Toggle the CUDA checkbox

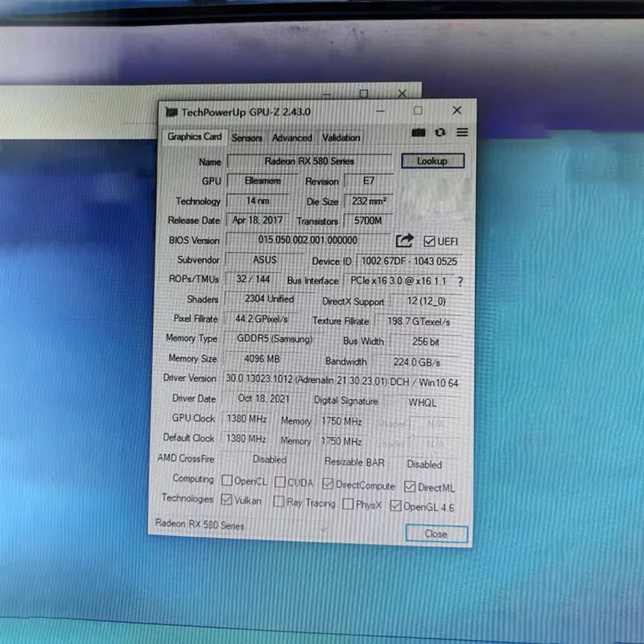pyautogui.click(x=279, y=481)
